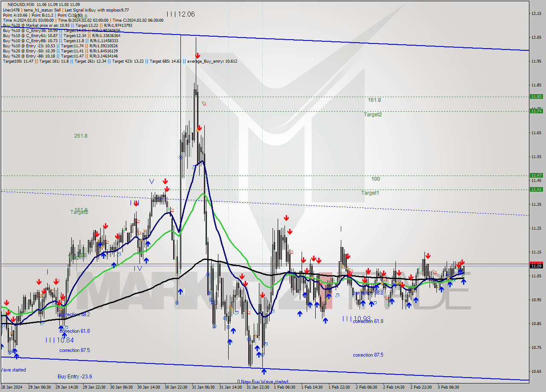The height and width of the screenshot is (392, 546).
Task: Click the '29 Jan 14:30' time axis label
Action: (66, 387)
